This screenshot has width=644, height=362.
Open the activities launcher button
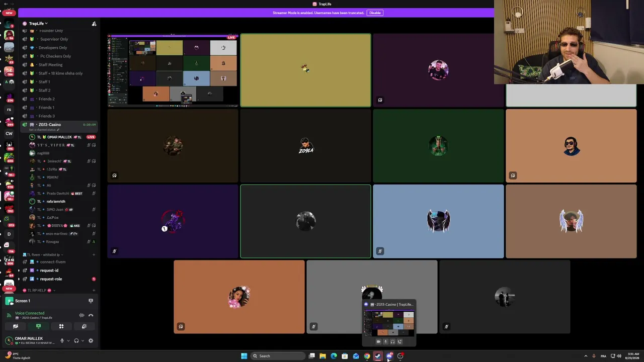click(x=61, y=326)
